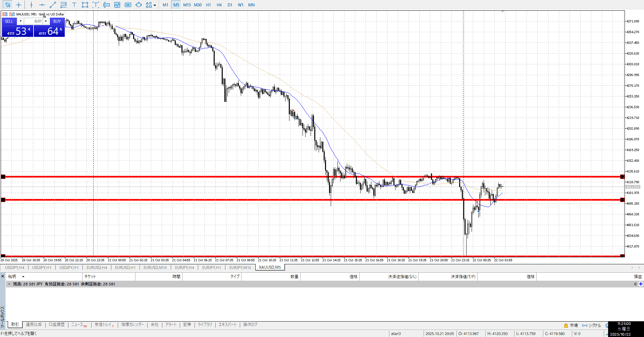Click the lot volume 0.01 input field
Screen dimensions: 644x337
point(34,21)
